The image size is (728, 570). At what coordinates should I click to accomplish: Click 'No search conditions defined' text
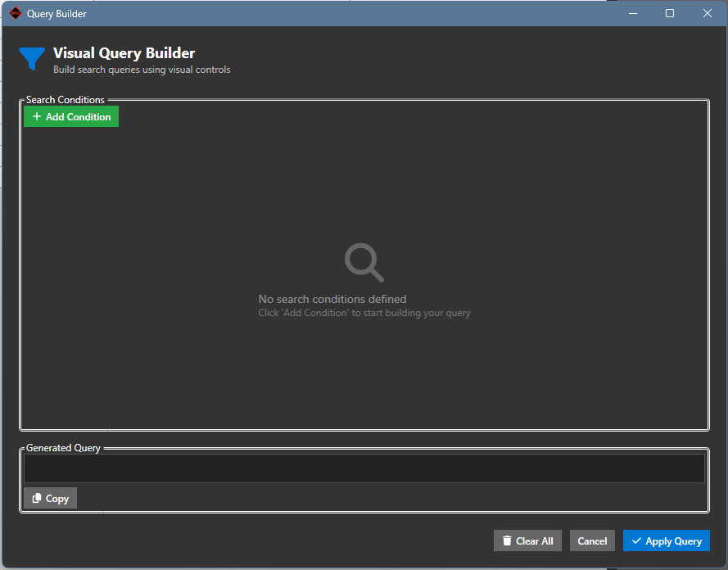(x=332, y=299)
